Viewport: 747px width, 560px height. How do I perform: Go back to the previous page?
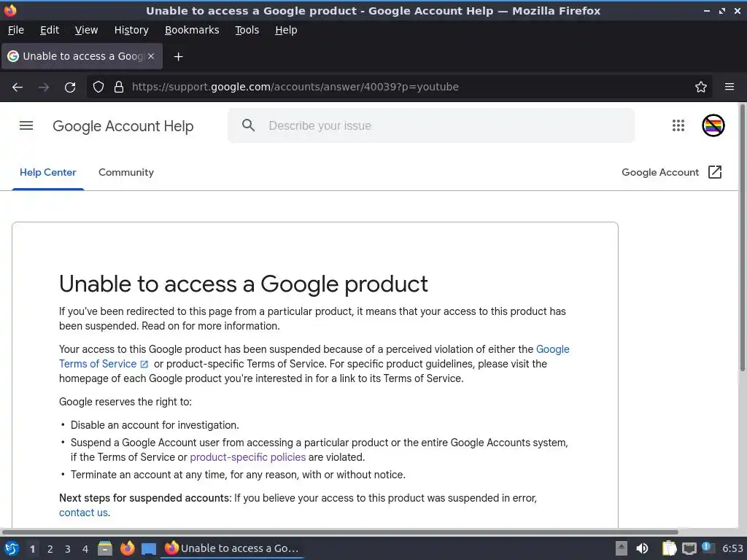coord(18,87)
